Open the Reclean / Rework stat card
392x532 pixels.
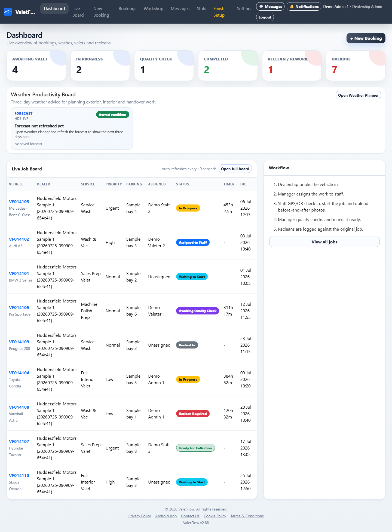(x=292, y=66)
